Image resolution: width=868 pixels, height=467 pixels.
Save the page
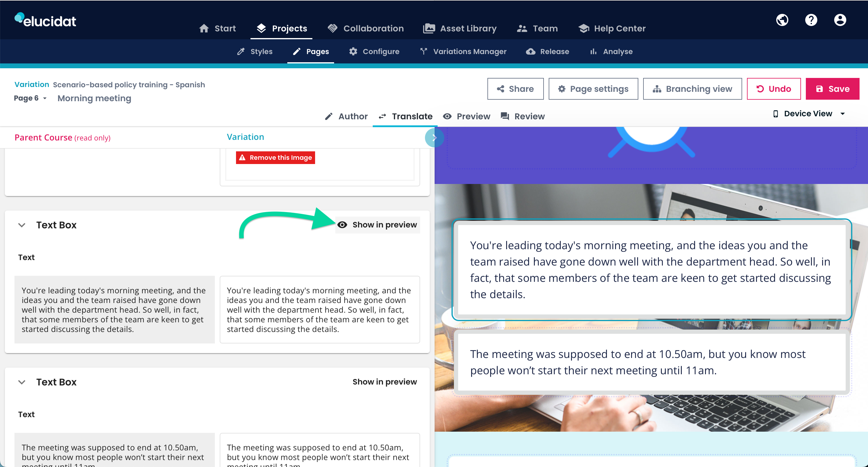832,89
